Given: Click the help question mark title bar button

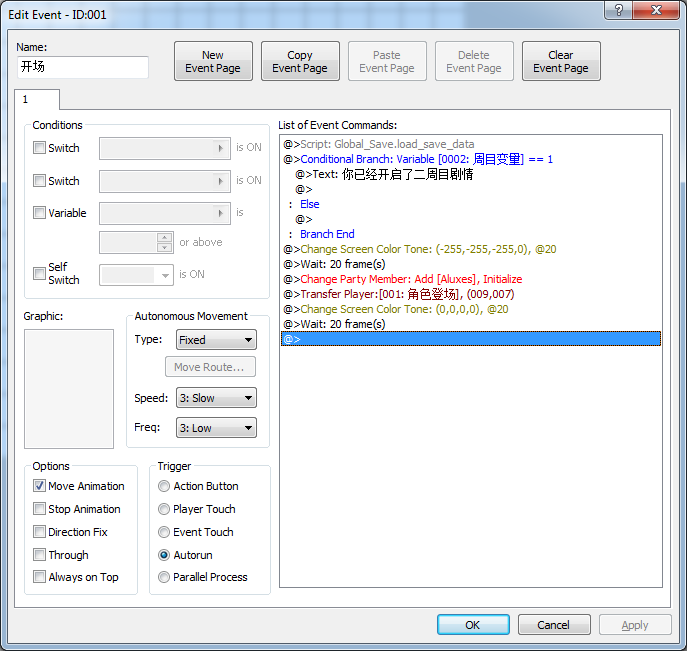Looking at the screenshot, I should 618,10.
